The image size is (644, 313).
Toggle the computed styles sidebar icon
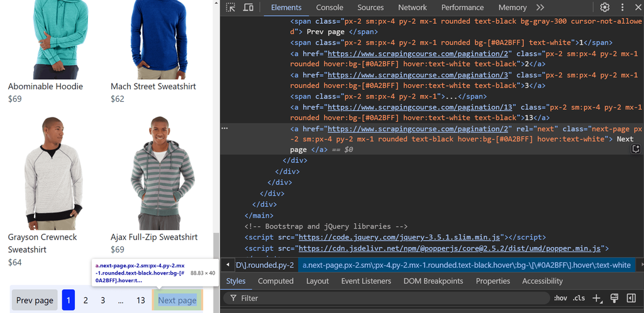[x=631, y=299]
